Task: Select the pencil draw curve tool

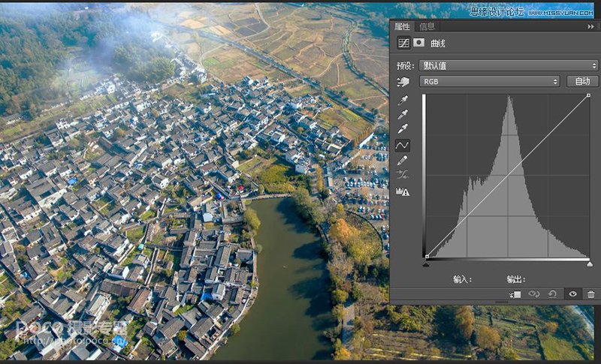Action: click(403, 161)
